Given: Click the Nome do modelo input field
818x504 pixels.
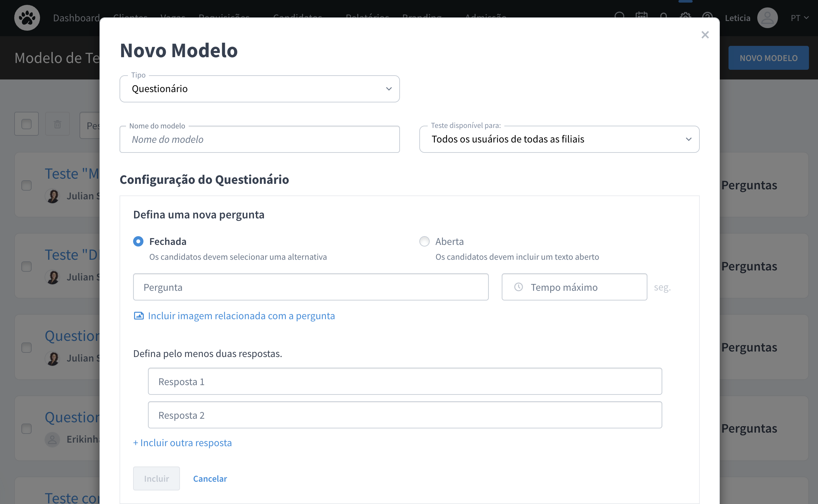Looking at the screenshot, I should pyautogui.click(x=259, y=139).
